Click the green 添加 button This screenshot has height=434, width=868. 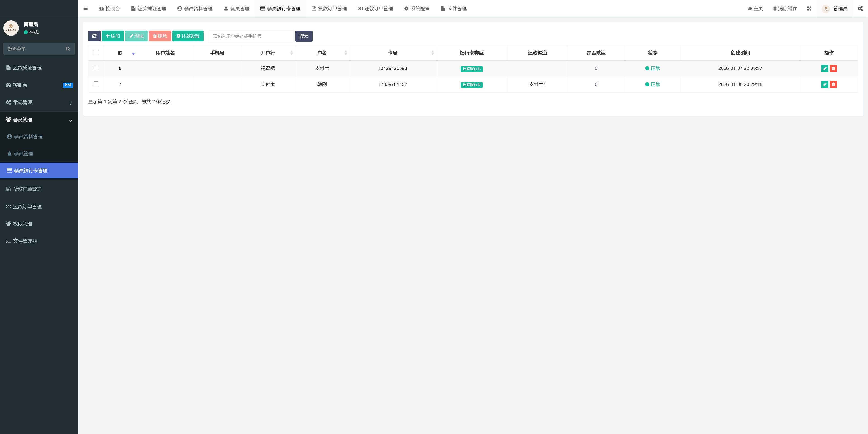pyautogui.click(x=113, y=36)
